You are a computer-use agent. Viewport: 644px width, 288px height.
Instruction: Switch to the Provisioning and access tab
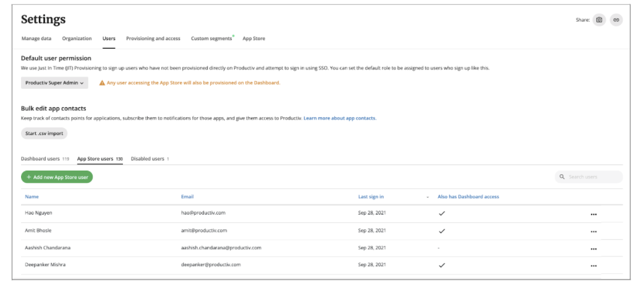point(153,38)
